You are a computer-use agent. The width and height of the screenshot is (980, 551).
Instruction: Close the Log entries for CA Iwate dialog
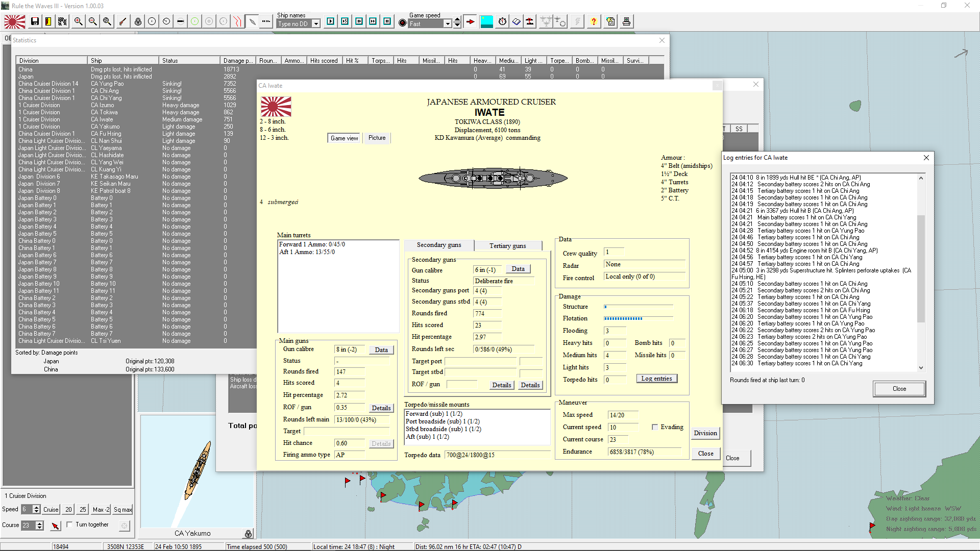[x=899, y=389]
